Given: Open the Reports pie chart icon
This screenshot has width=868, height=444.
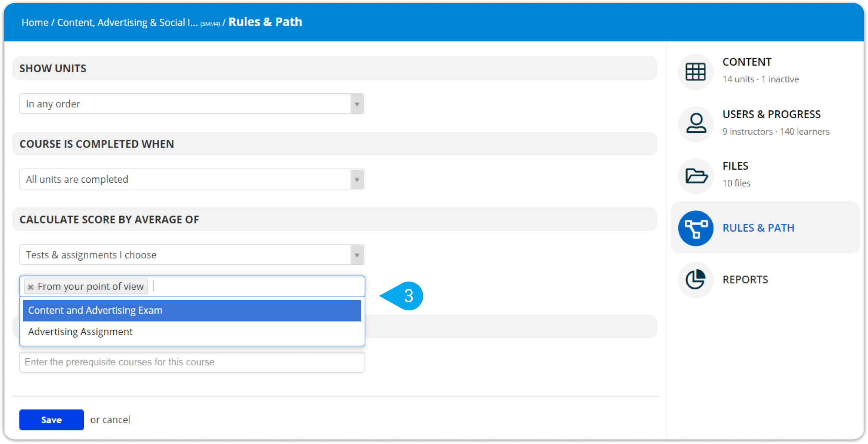Looking at the screenshot, I should (x=696, y=280).
